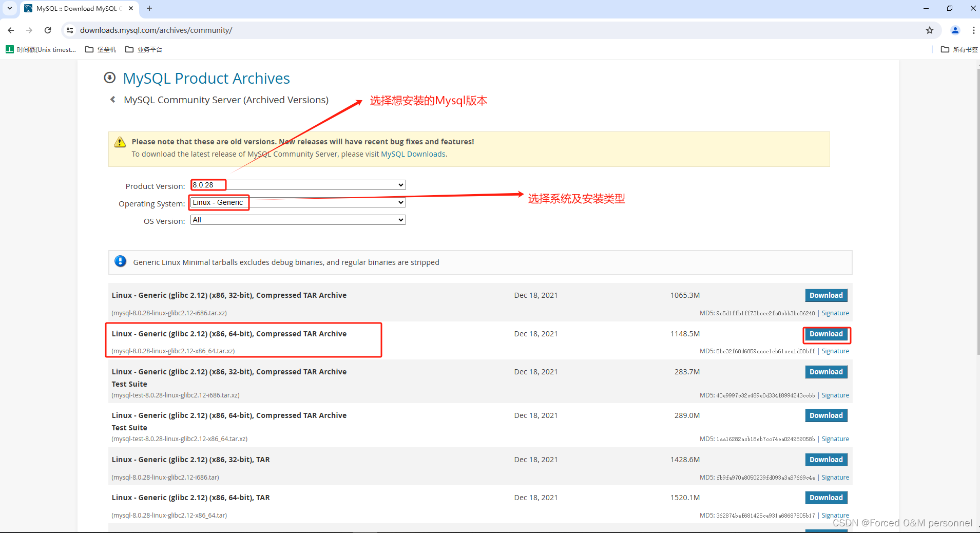The height and width of the screenshot is (533, 980).
Task: Open the Product Version dropdown
Action: point(298,185)
